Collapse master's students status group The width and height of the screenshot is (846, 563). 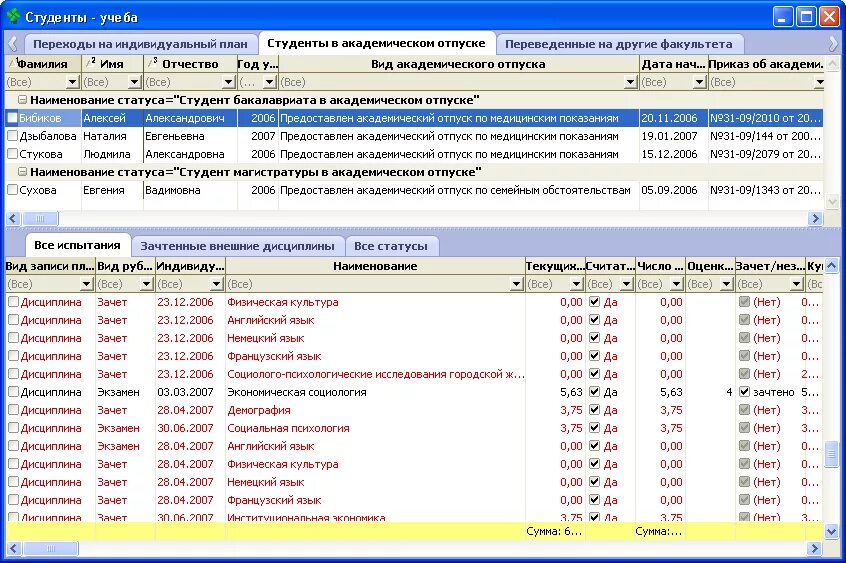click(22, 172)
